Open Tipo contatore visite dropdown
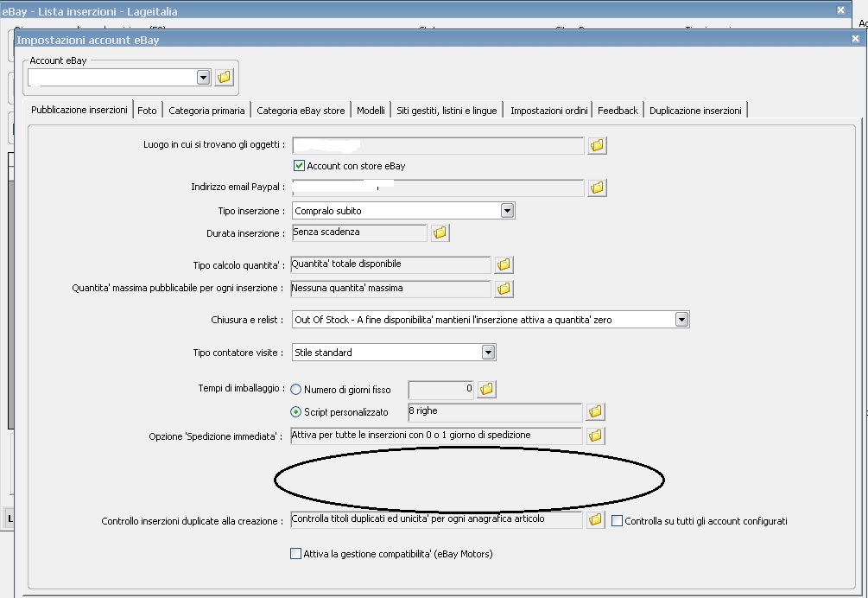 (x=488, y=353)
